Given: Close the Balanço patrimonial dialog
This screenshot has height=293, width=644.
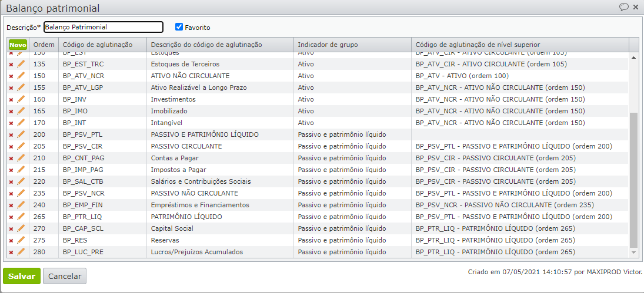Looking at the screenshot, I should point(636,7).
